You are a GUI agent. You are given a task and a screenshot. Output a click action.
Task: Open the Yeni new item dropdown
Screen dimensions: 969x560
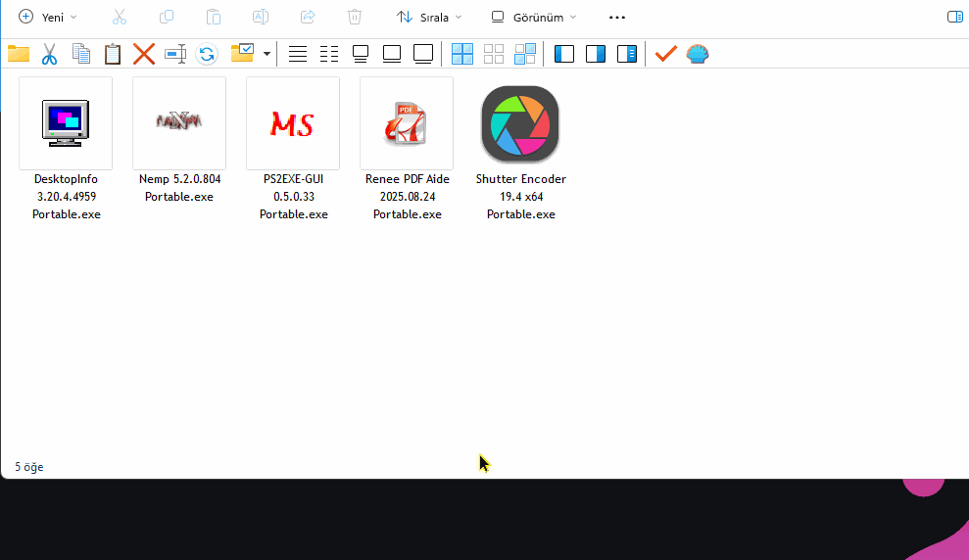pos(48,18)
